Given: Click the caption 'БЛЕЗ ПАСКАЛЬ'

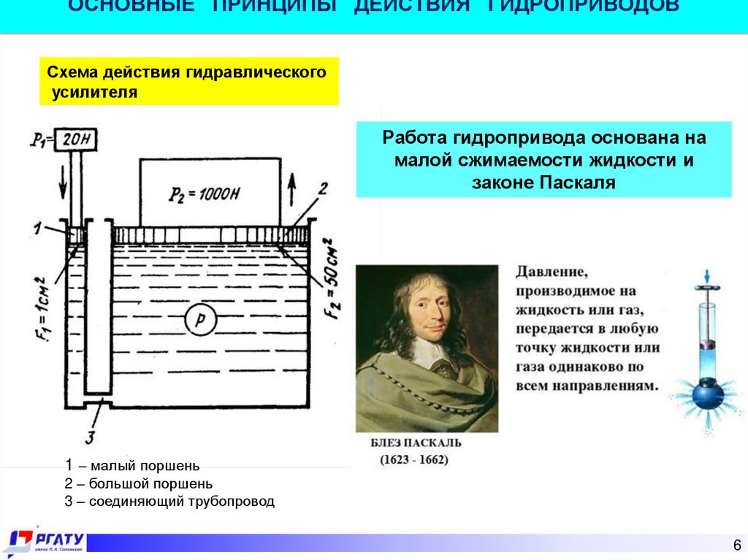Looking at the screenshot, I should point(416,442).
